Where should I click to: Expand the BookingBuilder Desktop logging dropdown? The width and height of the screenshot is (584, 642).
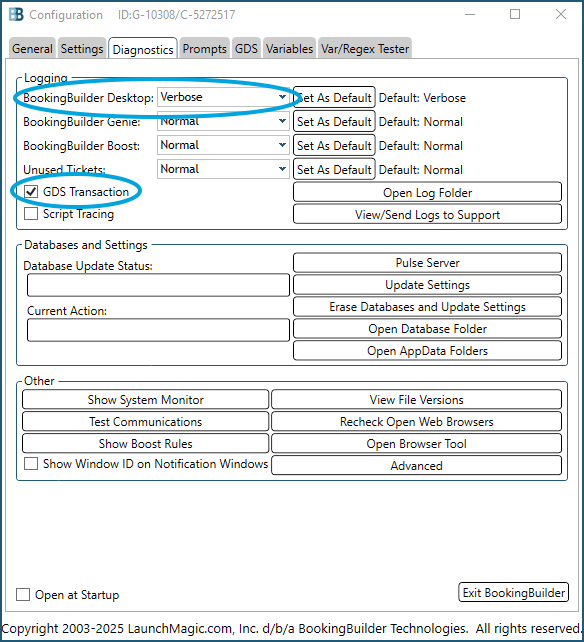[223, 97]
